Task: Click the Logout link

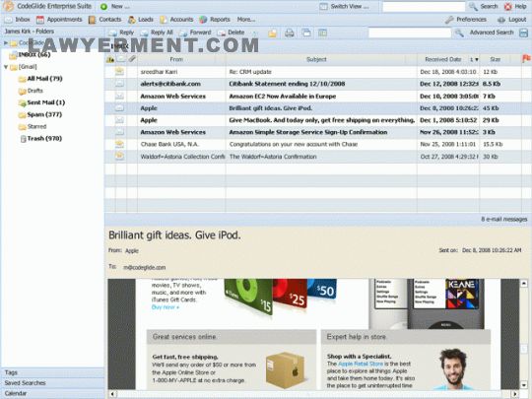Action: 512,20
